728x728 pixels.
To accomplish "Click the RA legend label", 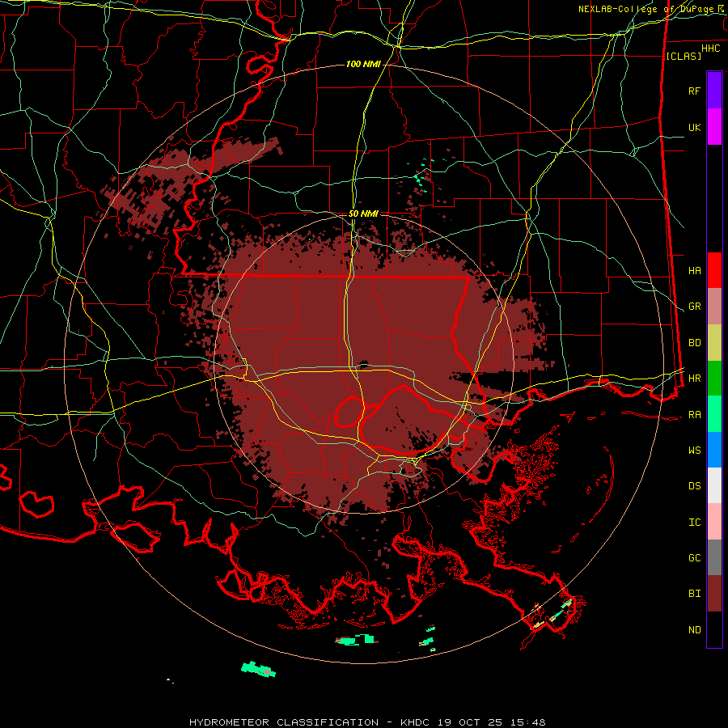I will click(x=694, y=415).
